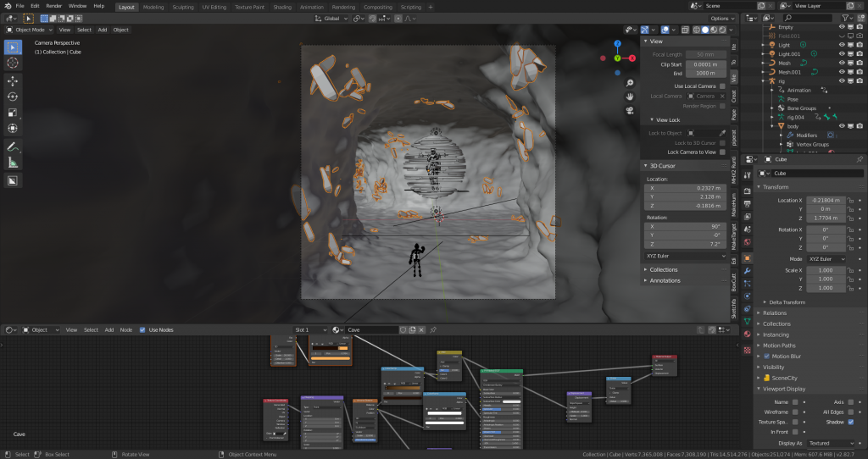This screenshot has height=459, width=868.
Task: Open the File menu
Action: [x=20, y=6]
